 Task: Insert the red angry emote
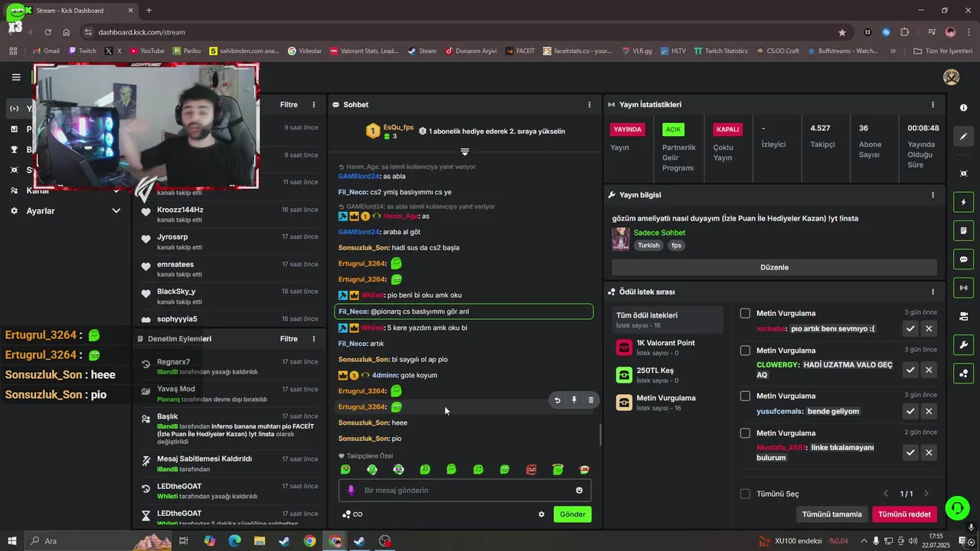pyautogui.click(x=531, y=470)
